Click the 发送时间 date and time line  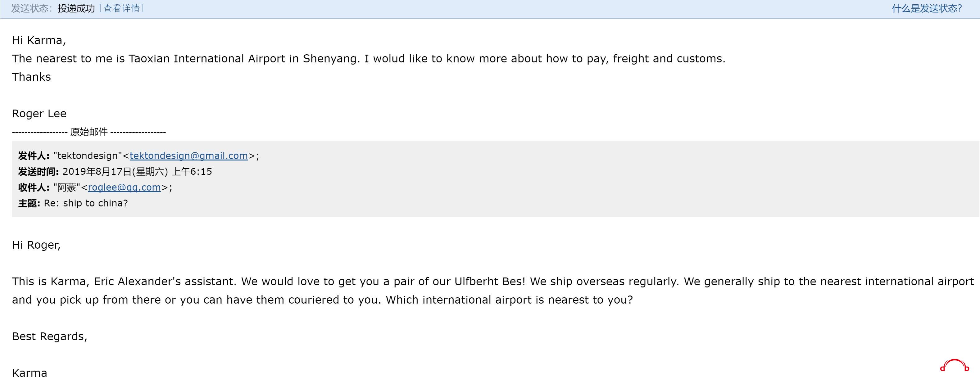[115, 171]
